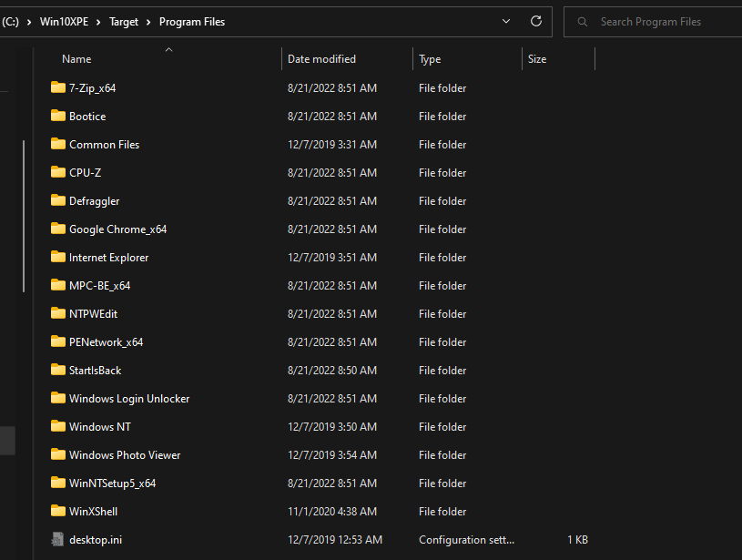This screenshot has height=560, width=742.
Task: Sort by the Type column header
Action: pos(430,59)
